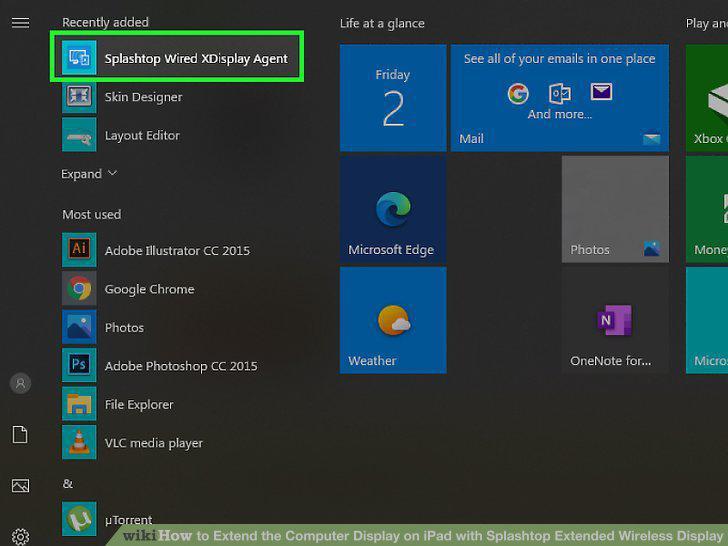Click the envelope icon in Mail tile
This screenshot has width=728, height=546.
point(601,91)
